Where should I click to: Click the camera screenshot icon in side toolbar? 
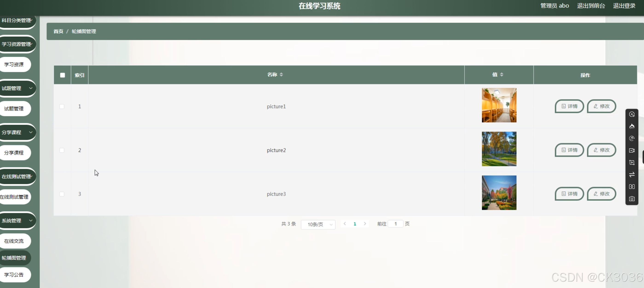pyautogui.click(x=632, y=199)
